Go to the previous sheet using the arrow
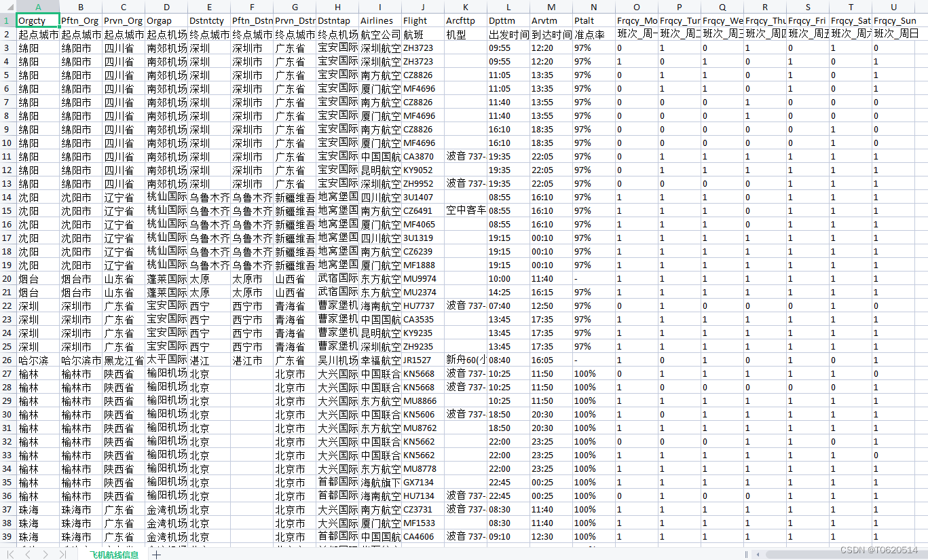The height and width of the screenshot is (560, 928). pyautogui.click(x=28, y=555)
